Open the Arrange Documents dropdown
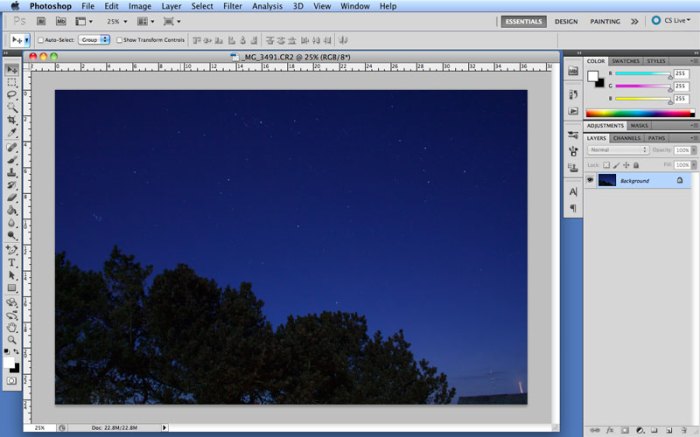 (146, 21)
